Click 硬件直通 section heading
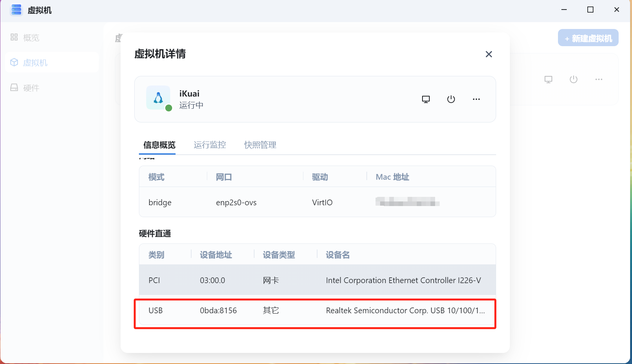 [155, 234]
